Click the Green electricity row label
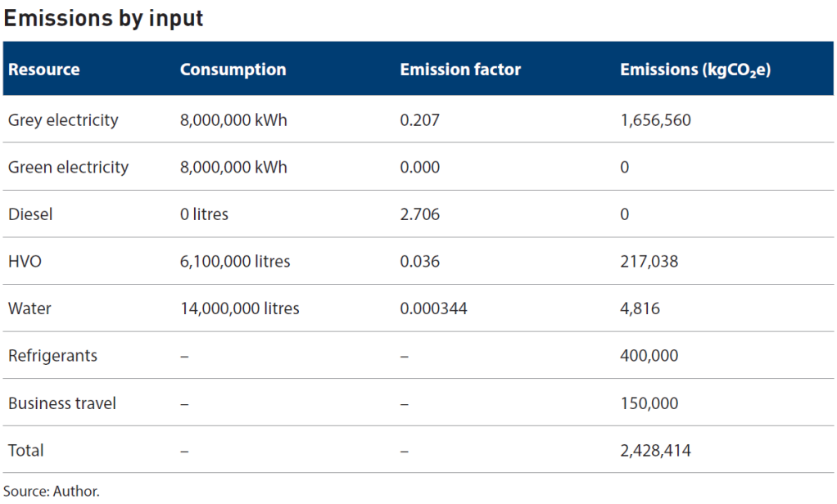The width and height of the screenshot is (837, 504). pos(68,167)
